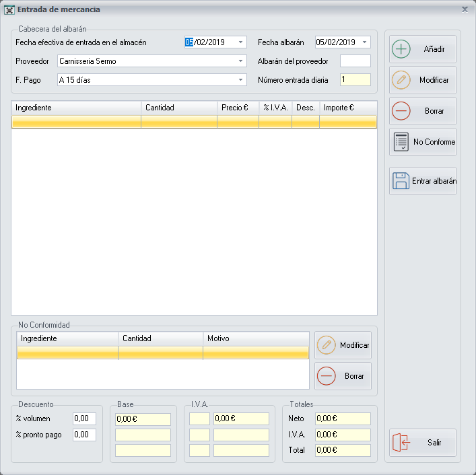Open the effective entry date dropdown arrow
476x475 pixels.
tap(241, 42)
